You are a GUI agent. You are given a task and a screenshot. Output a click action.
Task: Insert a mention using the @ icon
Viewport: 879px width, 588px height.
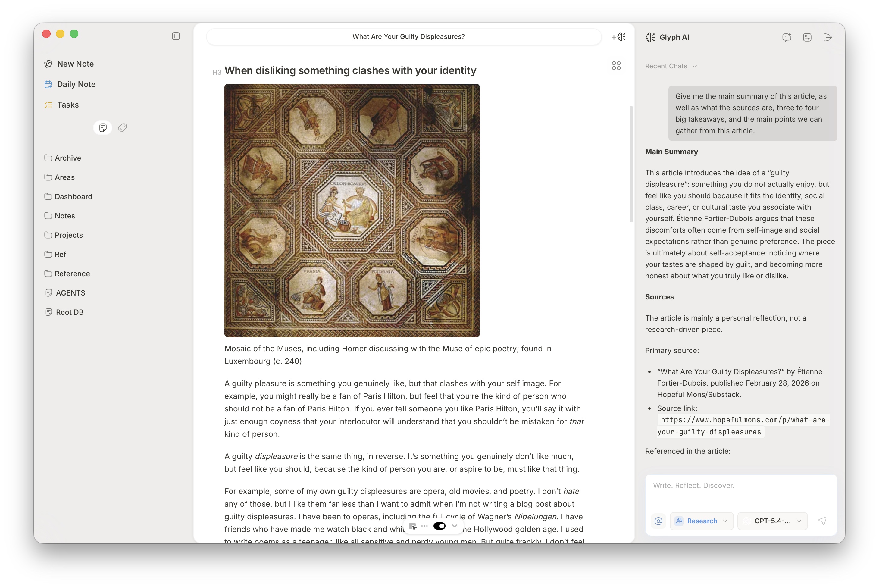[x=658, y=521]
